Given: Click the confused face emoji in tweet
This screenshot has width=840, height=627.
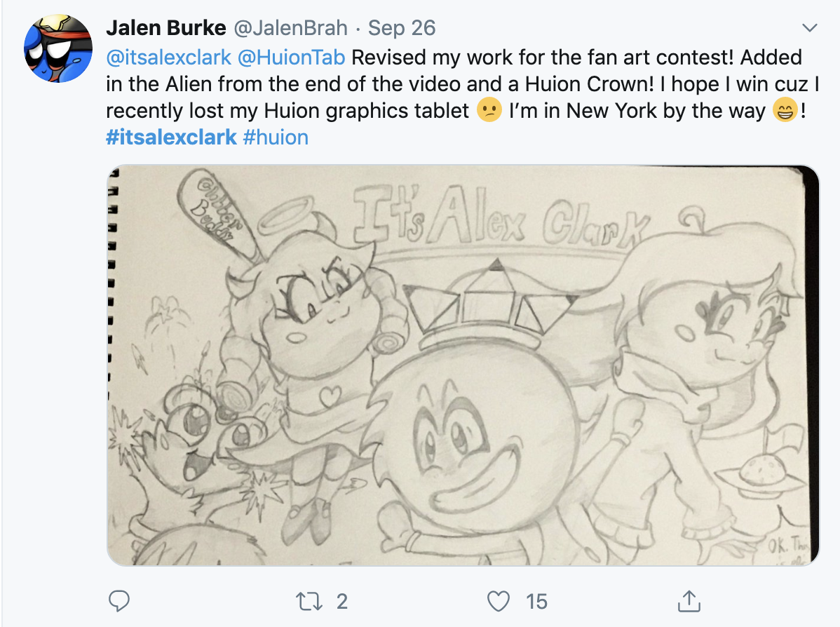Looking at the screenshot, I should click(x=489, y=110).
